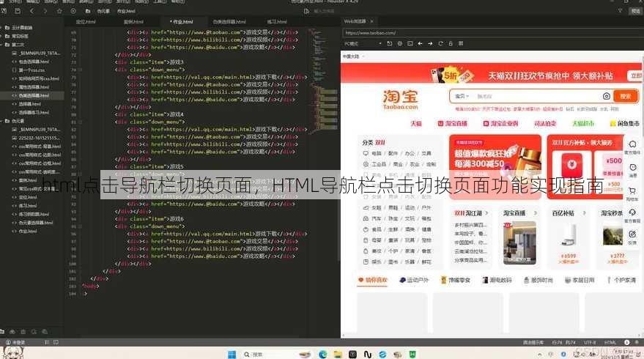Open 作业.html in project tree
Screen dimensions: 644x359
pyautogui.click(x=28, y=232)
